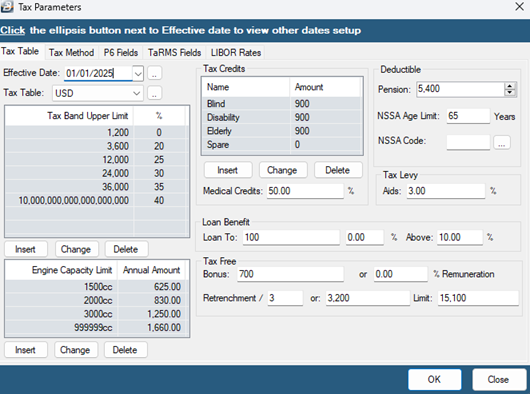Click the ellipsis button next to Tax Table

154,93
